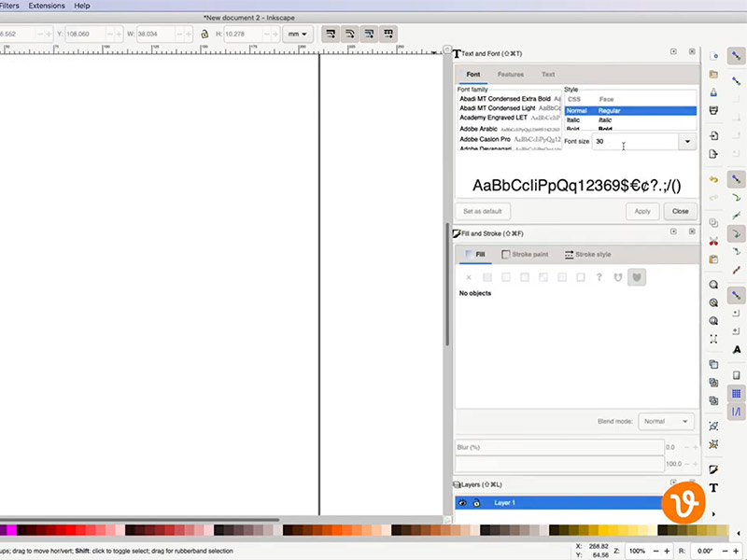This screenshot has width=747, height=560.
Task: Select the magenta palette swatch
Action: coord(11,530)
